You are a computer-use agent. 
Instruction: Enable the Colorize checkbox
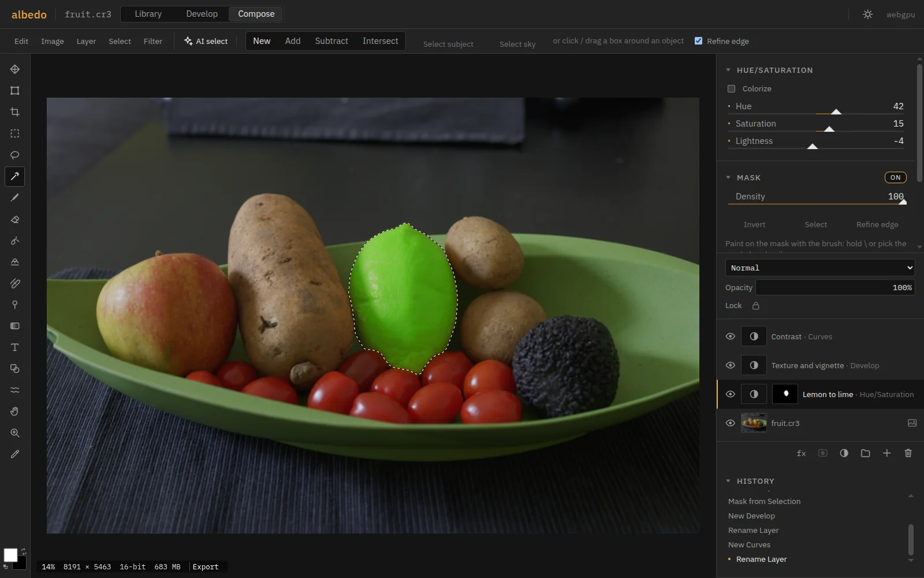(x=731, y=88)
